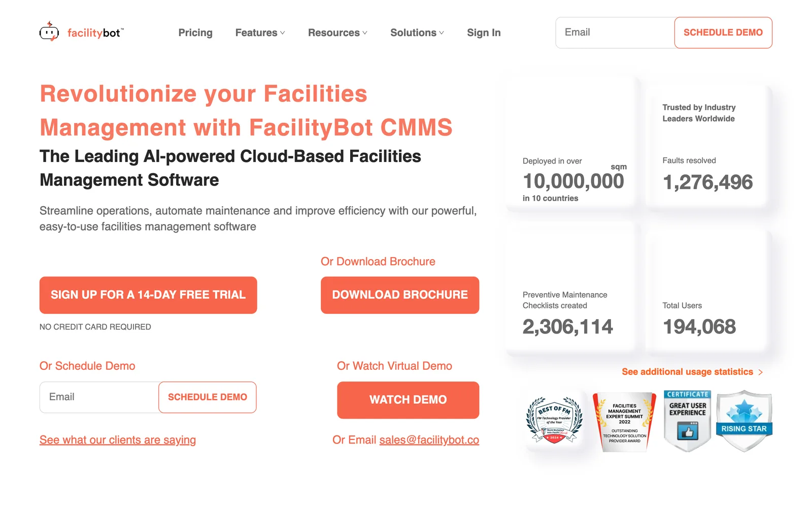Click the Total Users 194,068 figure

tap(699, 327)
